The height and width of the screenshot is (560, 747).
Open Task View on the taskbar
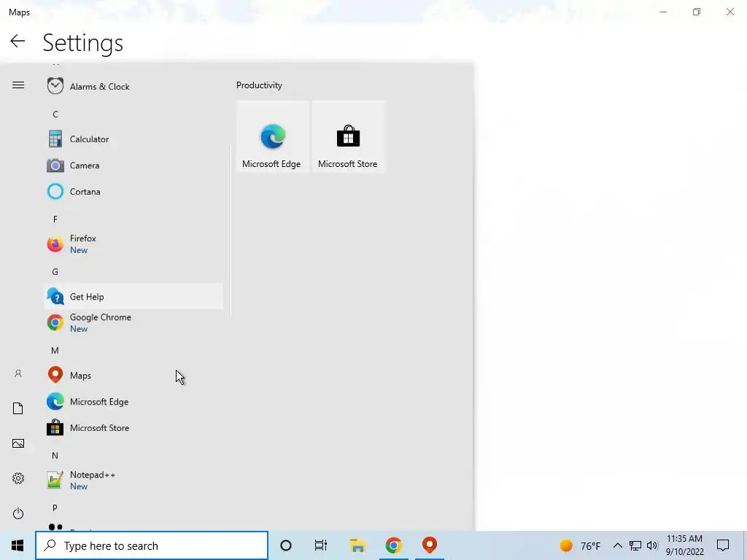[321, 545]
